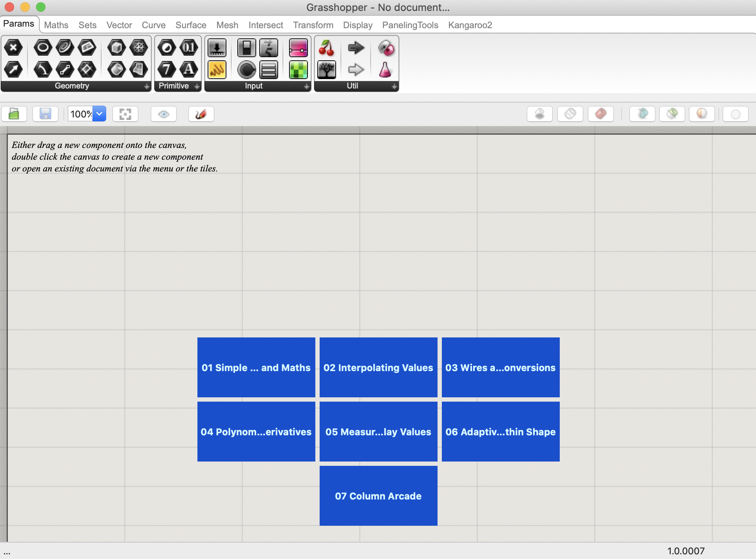The image size is (756, 559).
Task: Expand the Geometry panel plus arrow
Action: pyautogui.click(x=147, y=86)
